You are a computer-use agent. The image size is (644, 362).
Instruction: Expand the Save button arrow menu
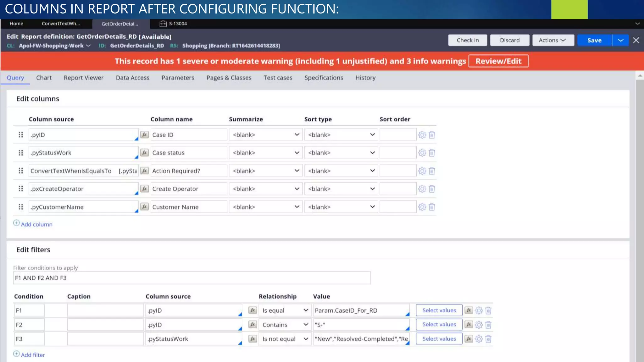pyautogui.click(x=620, y=40)
